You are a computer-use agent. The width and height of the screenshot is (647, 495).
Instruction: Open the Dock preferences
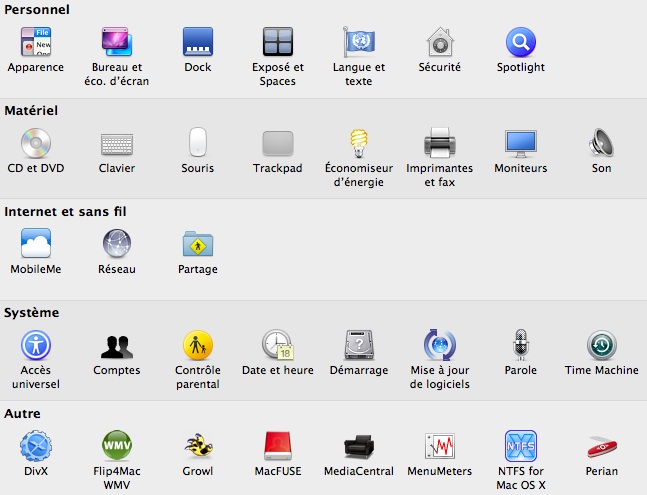tap(198, 42)
